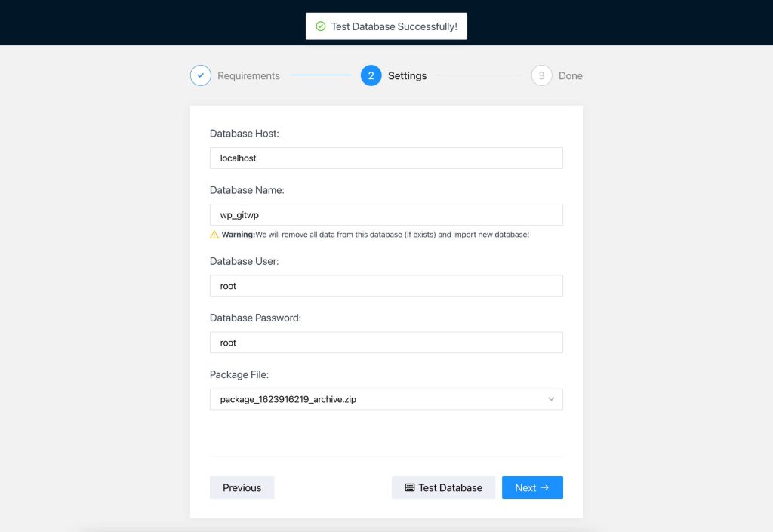Click the arrow icon in the Next button
Image resolution: width=773 pixels, height=532 pixels.
[x=545, y=487]
